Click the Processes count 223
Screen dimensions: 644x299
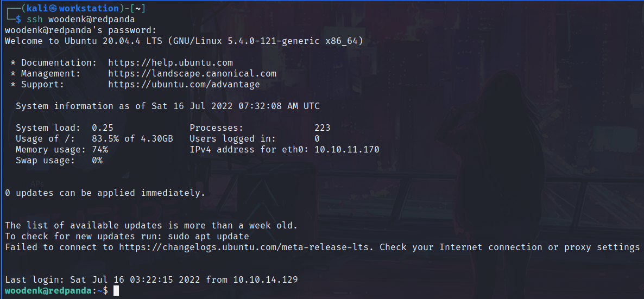323,128
